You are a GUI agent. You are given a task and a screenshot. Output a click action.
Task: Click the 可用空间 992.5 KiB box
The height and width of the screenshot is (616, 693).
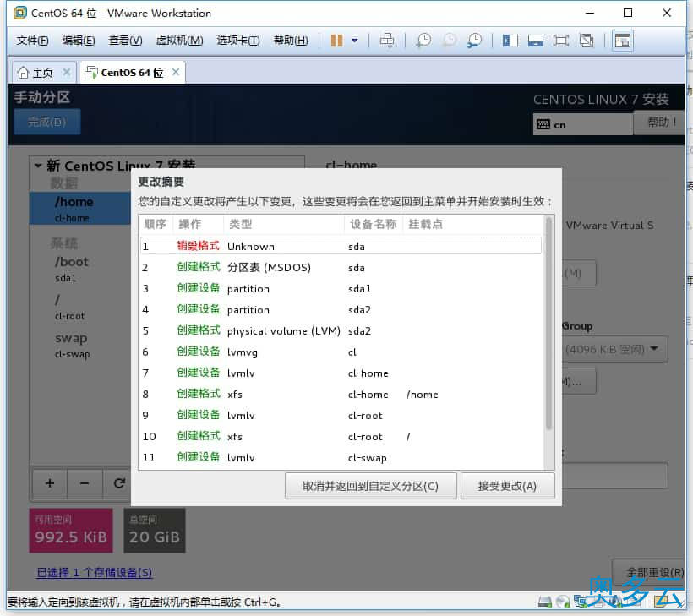point(71,531)
